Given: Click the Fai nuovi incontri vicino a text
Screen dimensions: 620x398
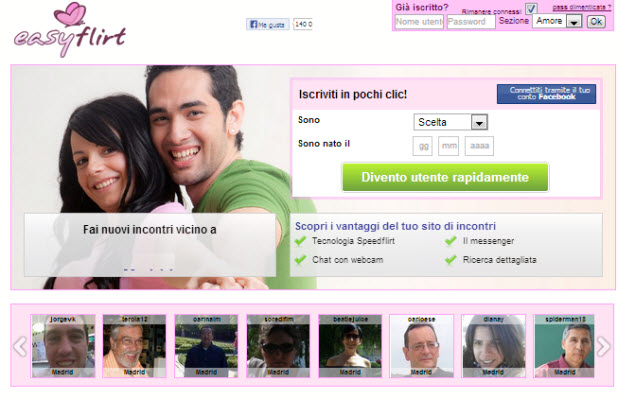Looking at the screenshot, I should click(x=149, y=230).
